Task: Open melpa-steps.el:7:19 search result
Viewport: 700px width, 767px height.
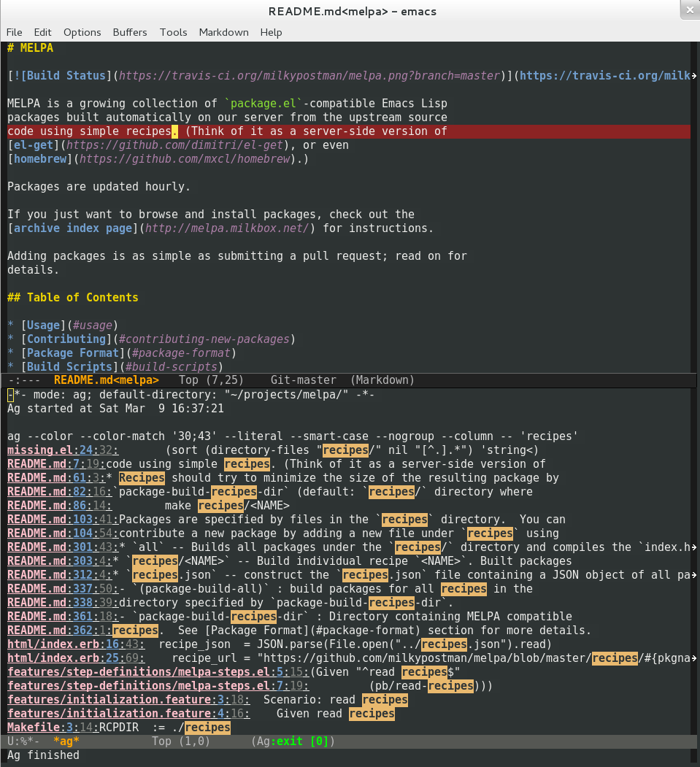Action: [x=158, y=686]
